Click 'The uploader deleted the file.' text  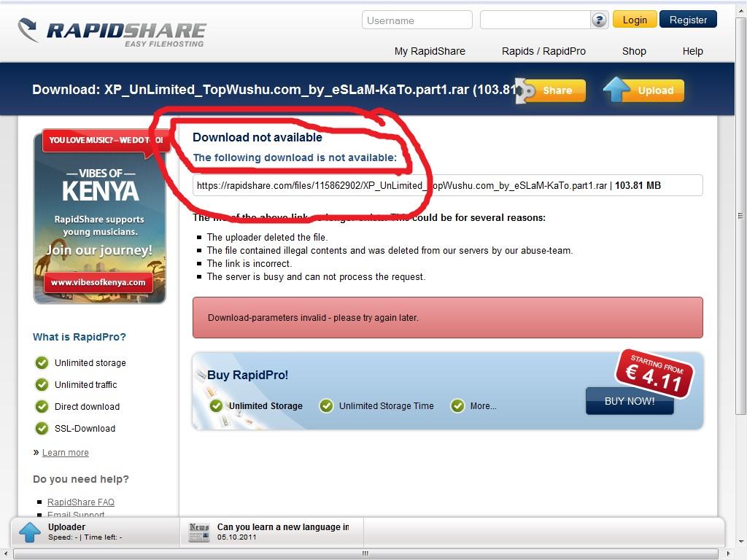[x=267, y=237]
